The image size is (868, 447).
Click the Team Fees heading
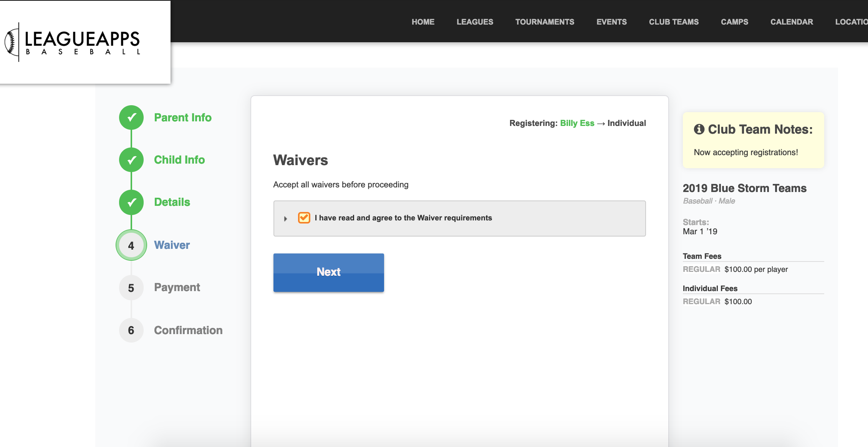tap(702, 256)
